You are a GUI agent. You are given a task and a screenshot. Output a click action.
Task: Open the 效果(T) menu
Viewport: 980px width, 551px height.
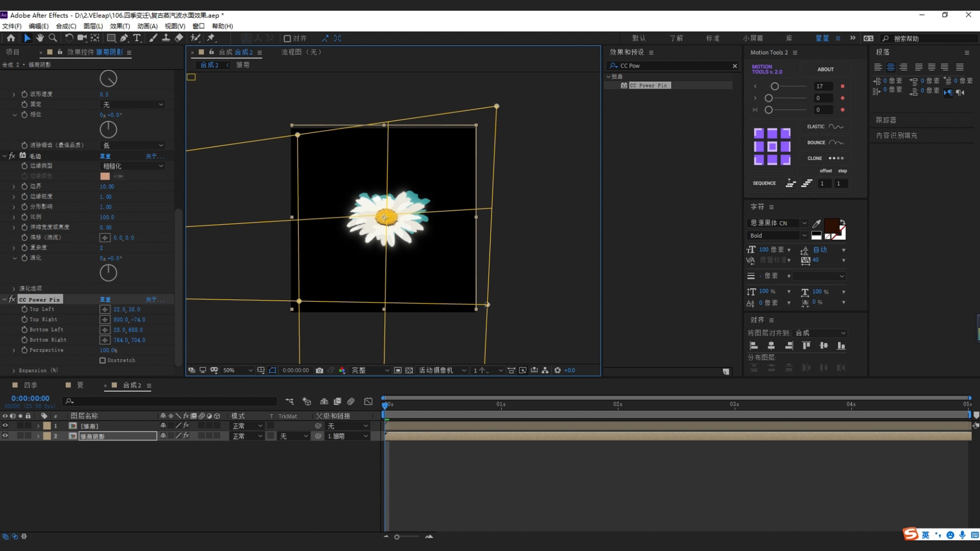tap(119, 26)
